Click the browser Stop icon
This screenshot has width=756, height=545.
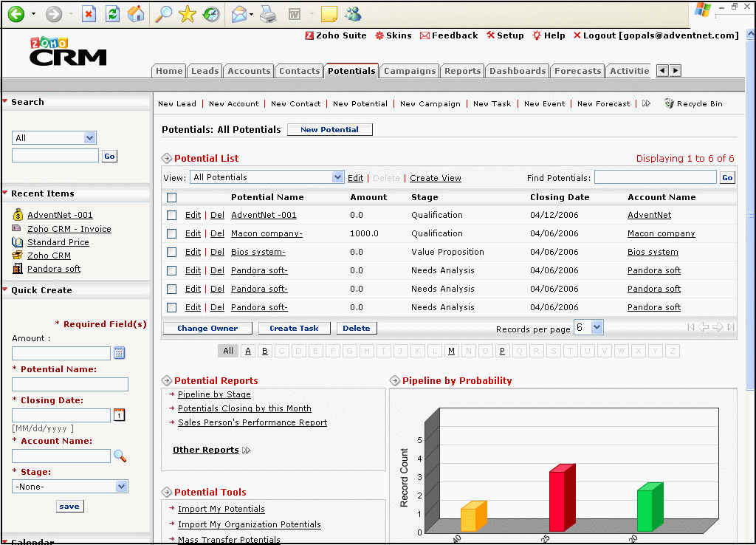(89, 14)
